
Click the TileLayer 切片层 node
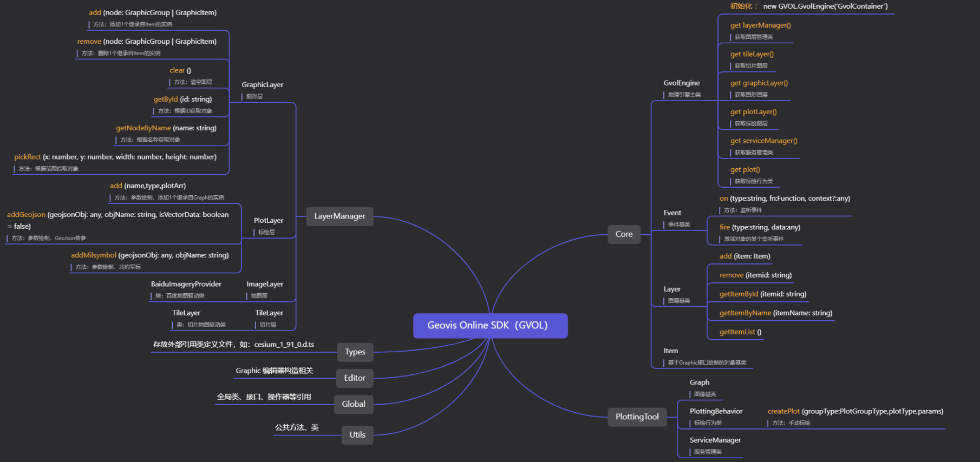coord(269,318)
